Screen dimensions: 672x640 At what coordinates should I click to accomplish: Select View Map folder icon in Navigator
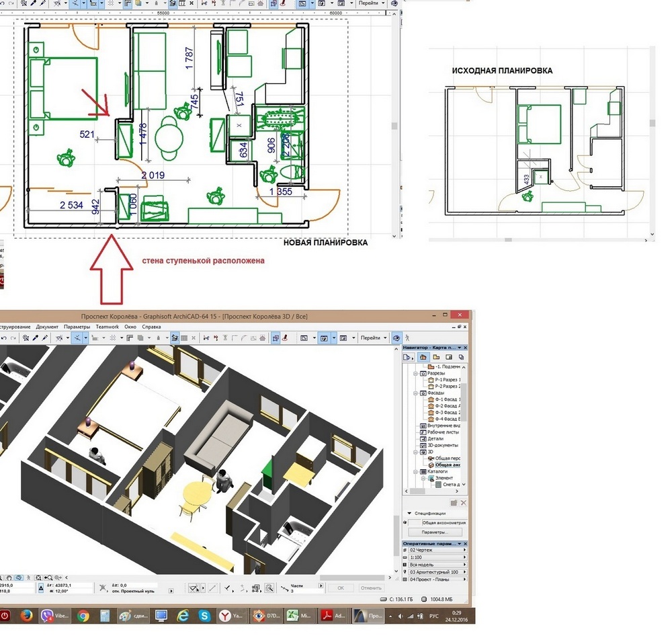tap(436, 357)
